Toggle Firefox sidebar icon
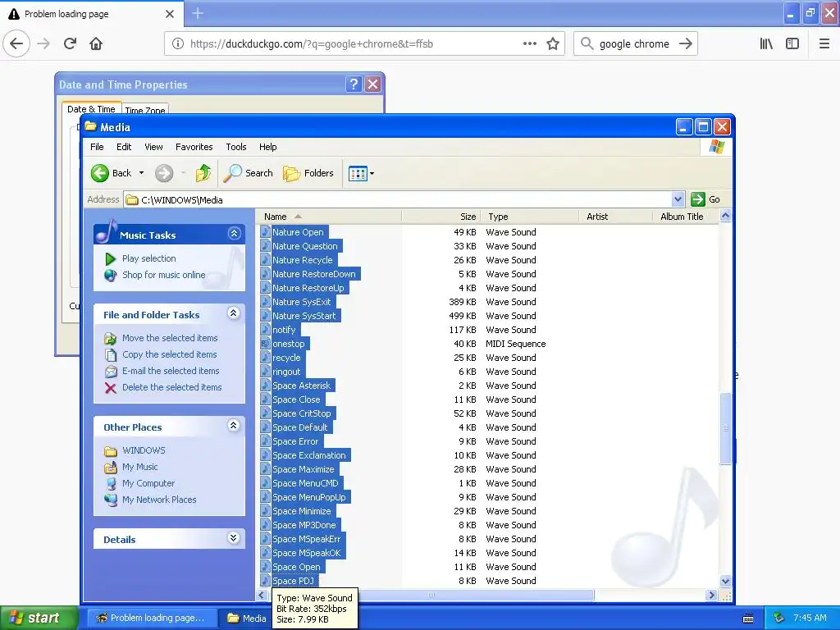 coord(792,43)
